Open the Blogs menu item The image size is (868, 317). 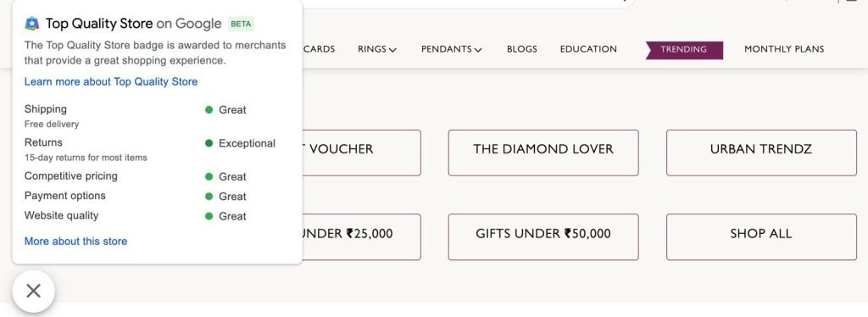(x=521, y=49)
